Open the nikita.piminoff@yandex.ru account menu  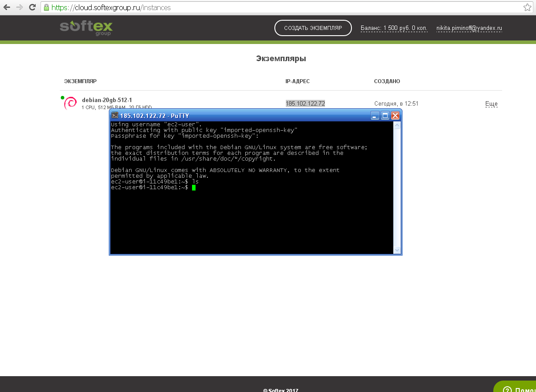pyautogui.click(x=469, y=28)
